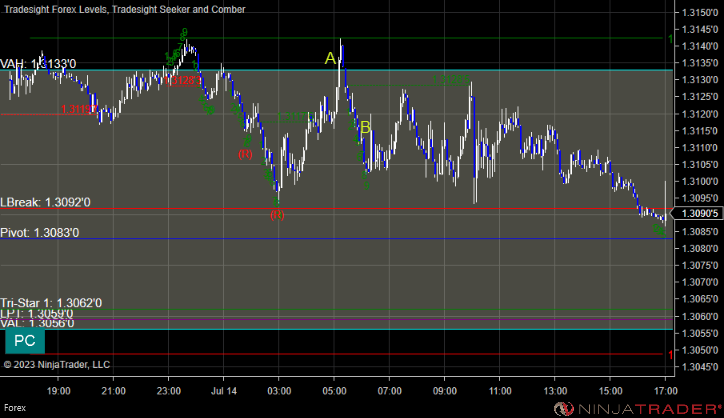
Task: Click the green 1.3128'5 price label
Action: (x=451, y=80)
